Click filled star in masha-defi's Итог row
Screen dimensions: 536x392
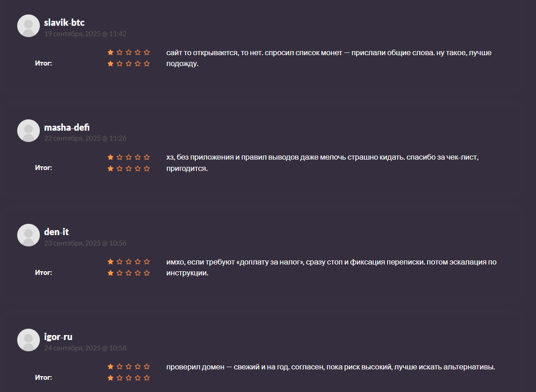click(x=110, y=169)
